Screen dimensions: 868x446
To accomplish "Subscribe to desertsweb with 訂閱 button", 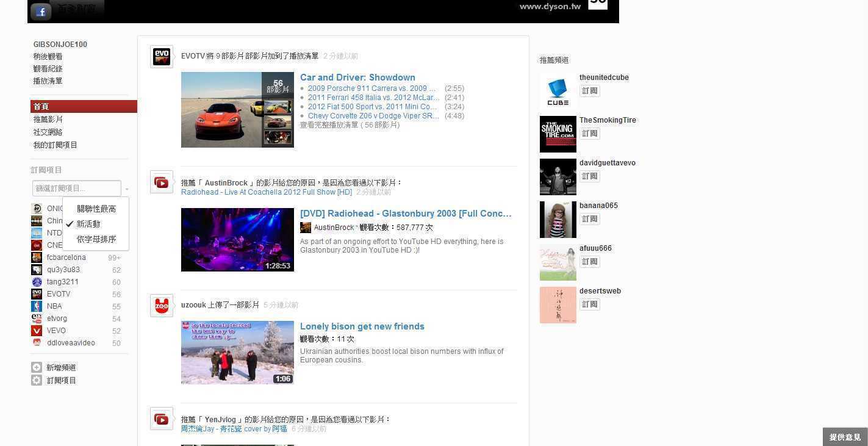I will click(590, 304).
